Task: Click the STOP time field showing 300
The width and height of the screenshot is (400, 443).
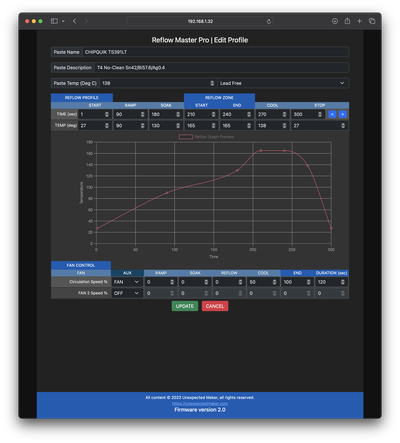Action: pyautogui.click(x=308, y=114)
